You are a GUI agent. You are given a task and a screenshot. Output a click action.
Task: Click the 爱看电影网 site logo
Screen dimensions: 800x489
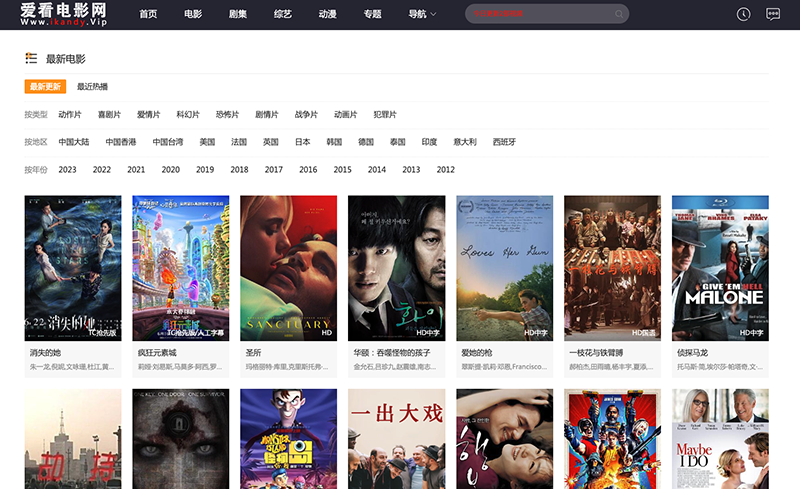[64, 14]
